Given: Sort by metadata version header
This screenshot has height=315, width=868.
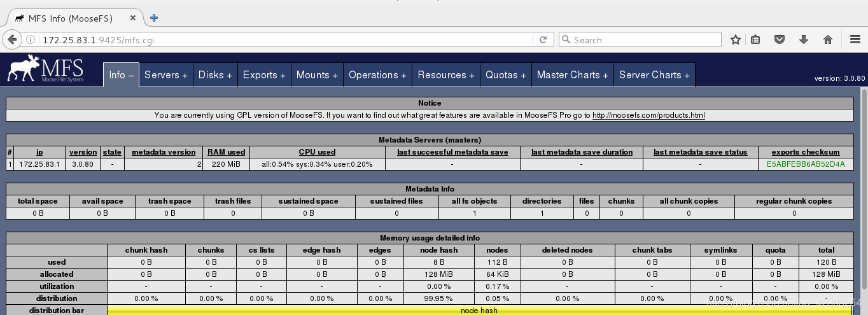Looking at the screenshot, I should [164, 152].
